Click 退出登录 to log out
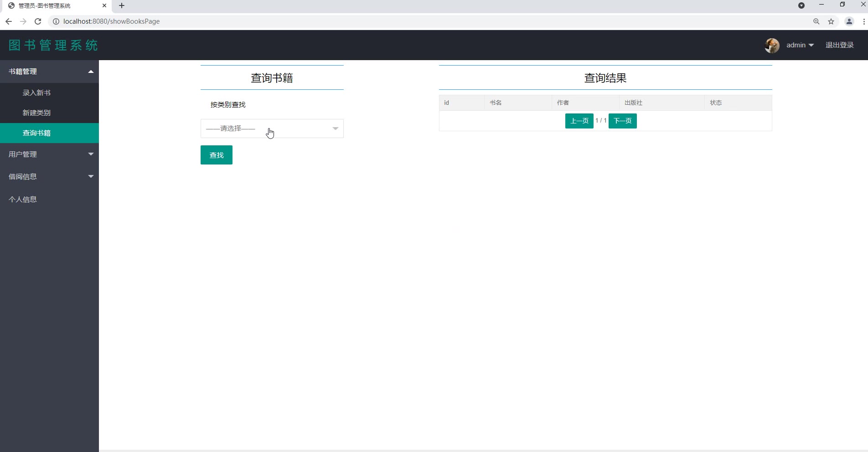The width and height of the screenshot is (868, 452). (839, 45)
